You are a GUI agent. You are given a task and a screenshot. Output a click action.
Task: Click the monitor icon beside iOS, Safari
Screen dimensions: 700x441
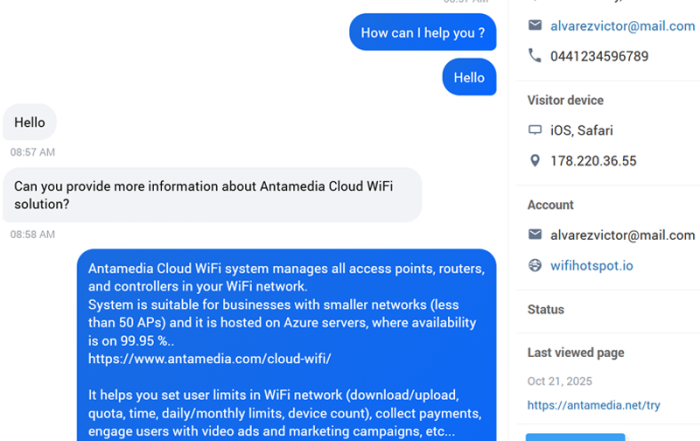(x=535, y=130)
